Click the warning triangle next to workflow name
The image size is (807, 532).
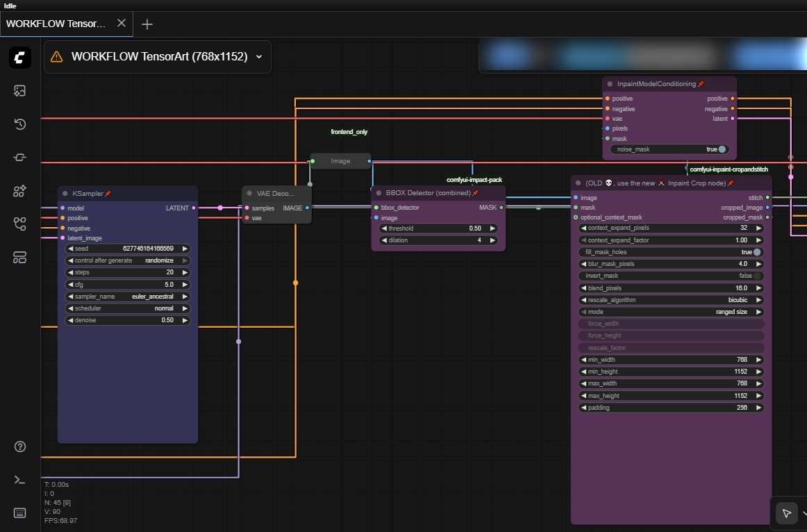(57, 56)
